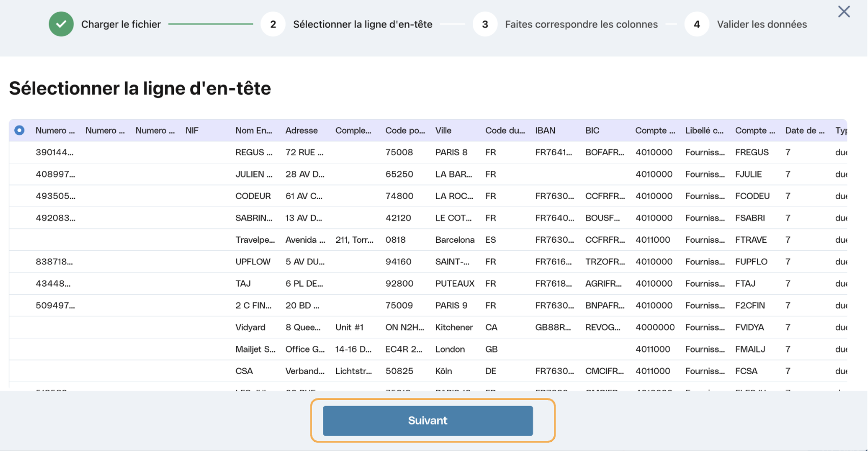868x451 pixels.
Task: Select step 4 circle in stepper
Action: [x=697, y=24]
